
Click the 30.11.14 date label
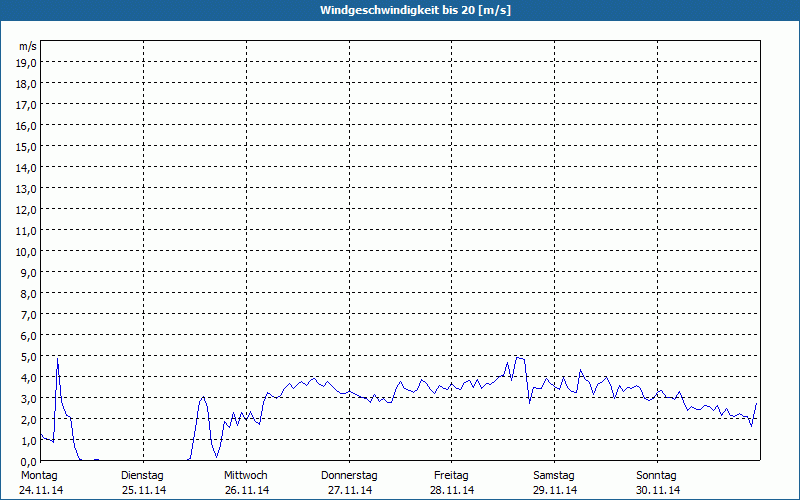[x=658, y=490]
